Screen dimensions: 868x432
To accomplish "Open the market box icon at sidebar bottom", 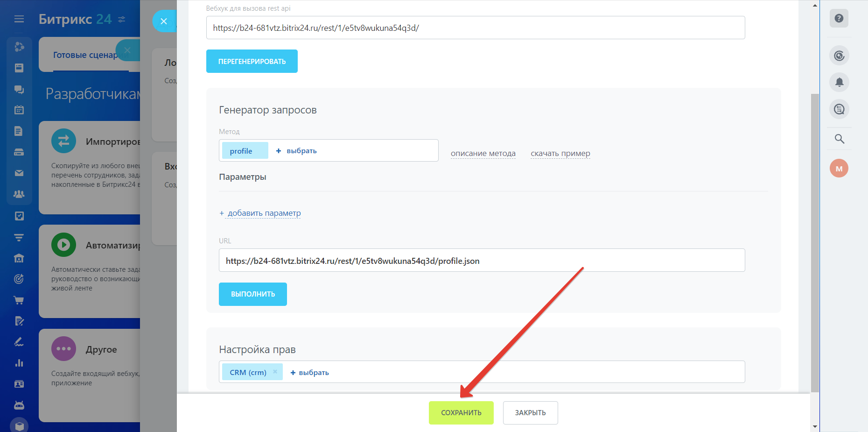I will point(19,425).
